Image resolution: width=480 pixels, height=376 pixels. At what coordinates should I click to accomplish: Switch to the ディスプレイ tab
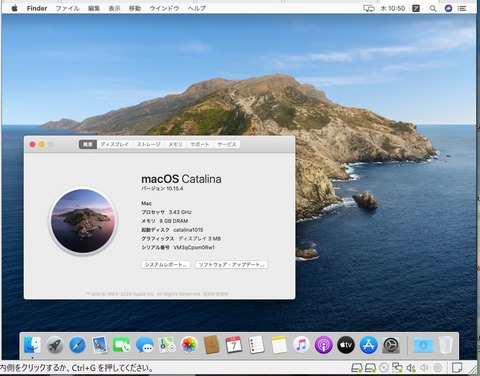tap(114, 144)
